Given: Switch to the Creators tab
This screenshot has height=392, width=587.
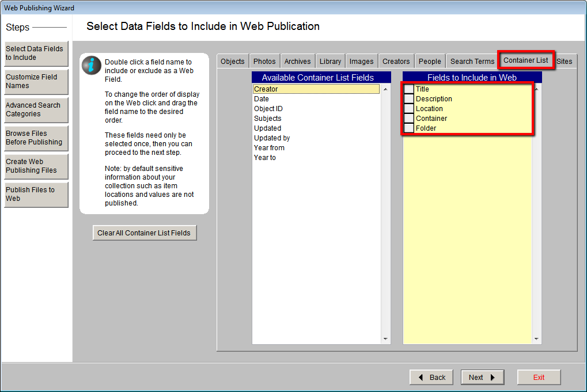Looking at the screenshot, I should (x=396, y=60).
